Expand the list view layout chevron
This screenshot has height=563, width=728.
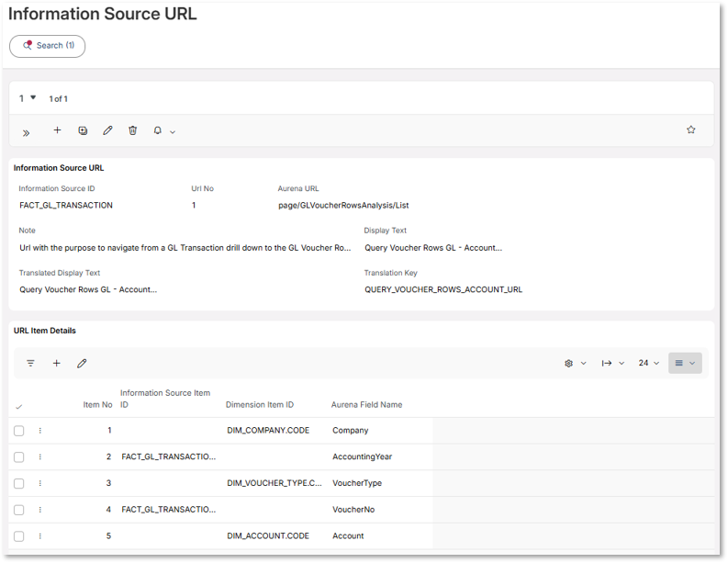click(692, 364)
